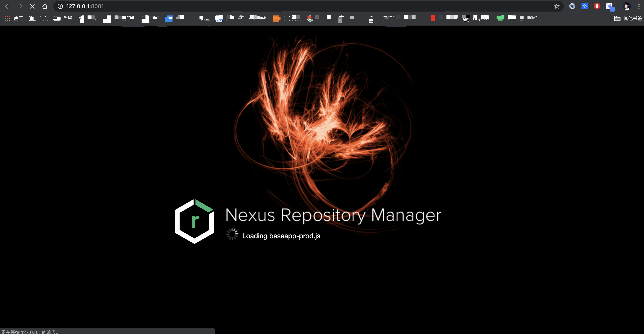Open Chrome's three-dot menu

tap(639, 6)
